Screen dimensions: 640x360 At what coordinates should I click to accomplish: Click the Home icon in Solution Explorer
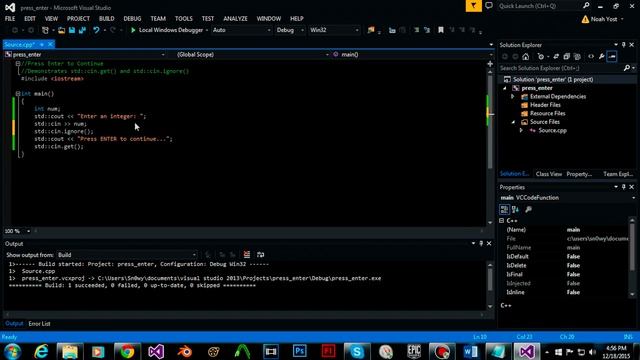point(526,57)
